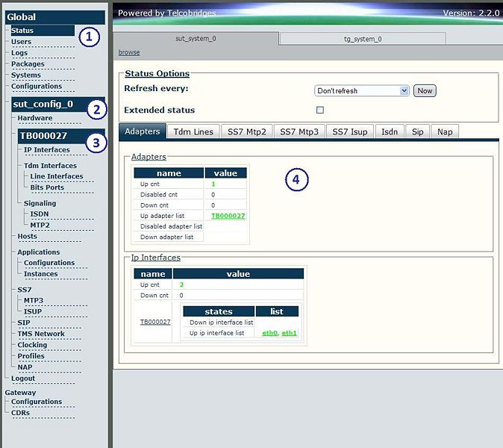503x448 pixels.
Task: Open the Clocking section
Action: [32, 345]
